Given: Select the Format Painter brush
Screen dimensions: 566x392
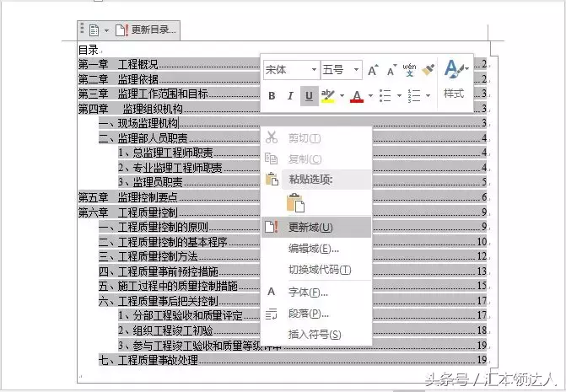Looking at the screenshot, I should click(428, 70).
